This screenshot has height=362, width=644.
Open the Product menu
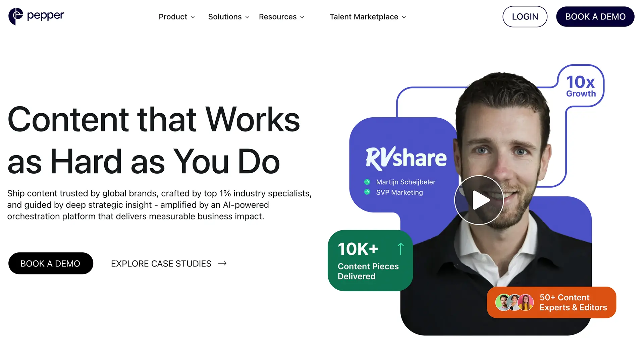(x=177, y=17)
